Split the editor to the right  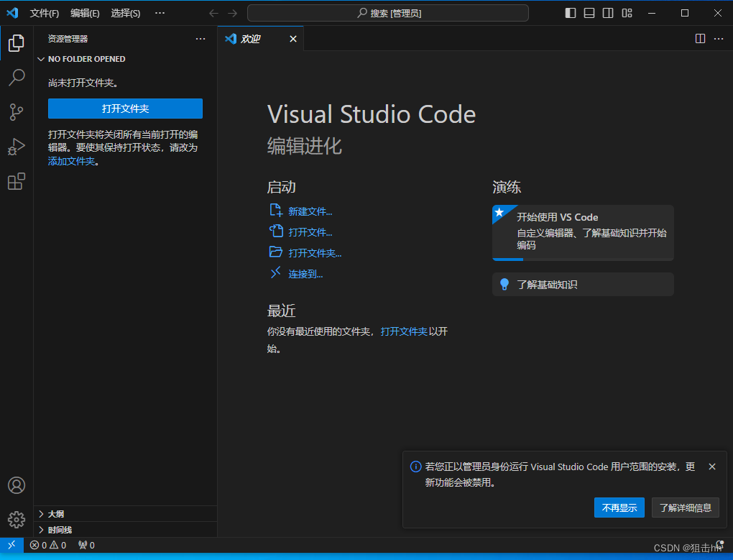tap(700, 38)
